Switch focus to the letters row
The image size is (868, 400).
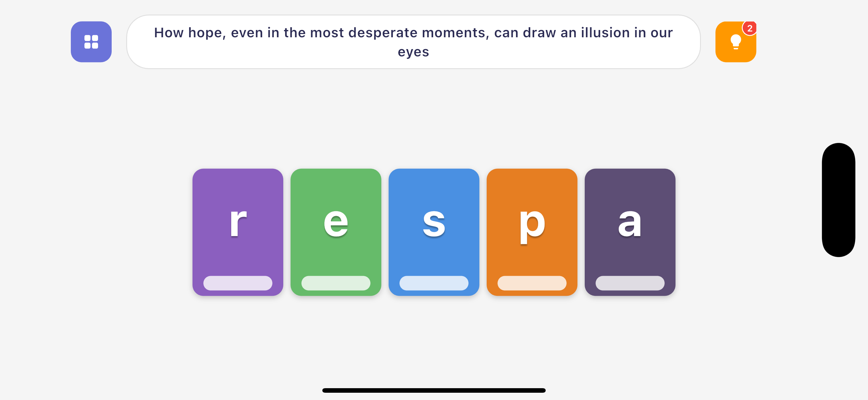(434, 233)
